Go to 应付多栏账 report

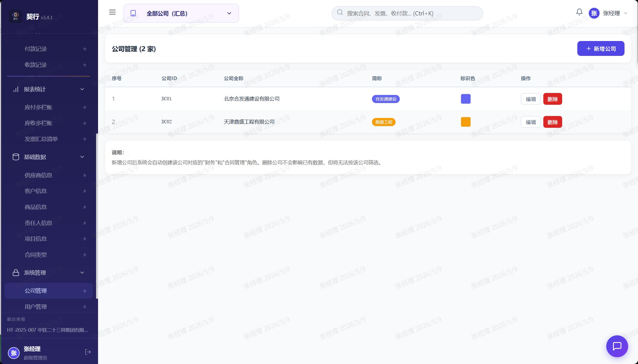(49, 107)
